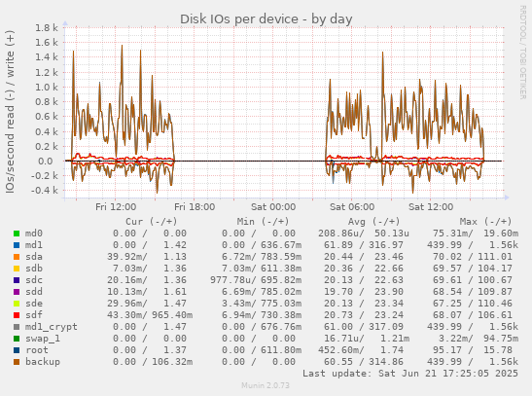Click the 'sdc' legend label

pyautogui.click(x=34, y=280)
